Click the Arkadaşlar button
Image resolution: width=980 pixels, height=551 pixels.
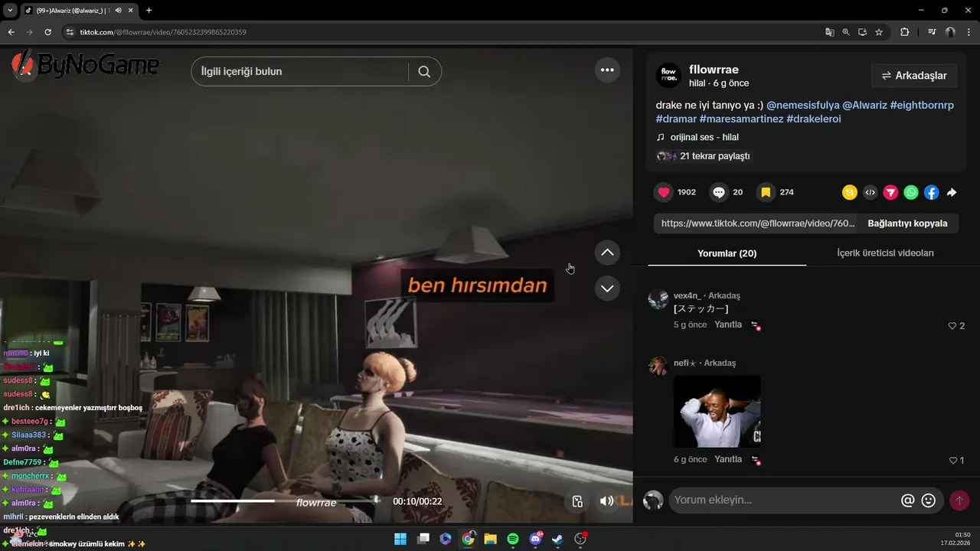pos(914,76)
